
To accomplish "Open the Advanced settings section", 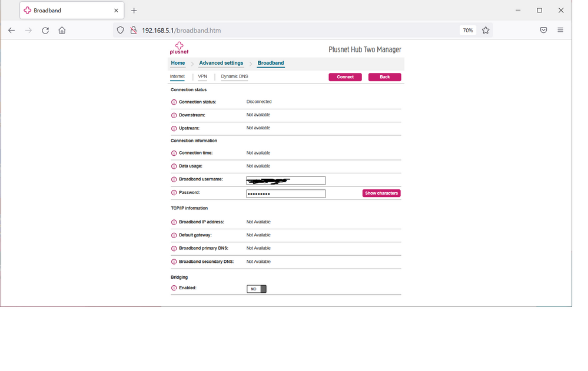I will pyautogui.click(x=221, y=63).
